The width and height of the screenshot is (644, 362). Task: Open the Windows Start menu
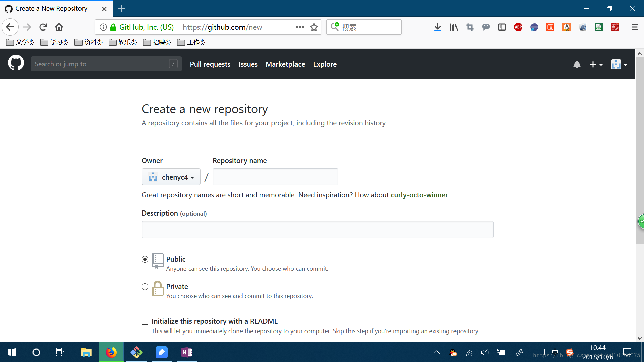pos(12,352)
